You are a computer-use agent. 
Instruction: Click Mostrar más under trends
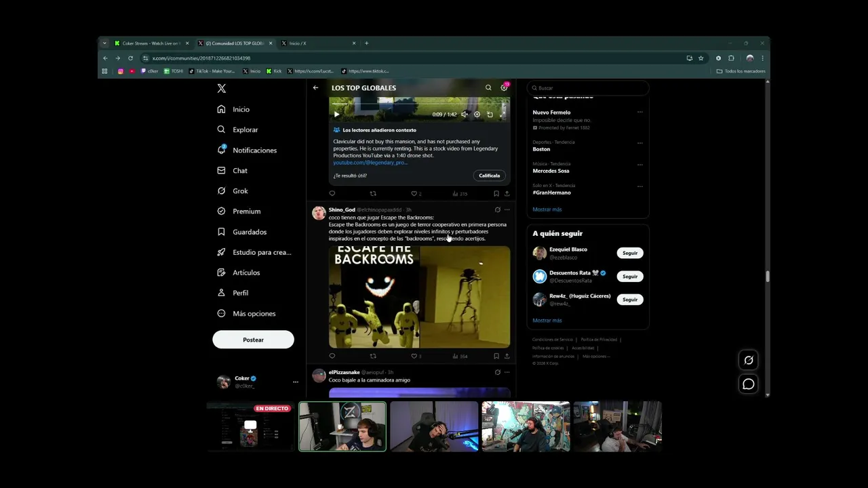[x=547, y=209]
